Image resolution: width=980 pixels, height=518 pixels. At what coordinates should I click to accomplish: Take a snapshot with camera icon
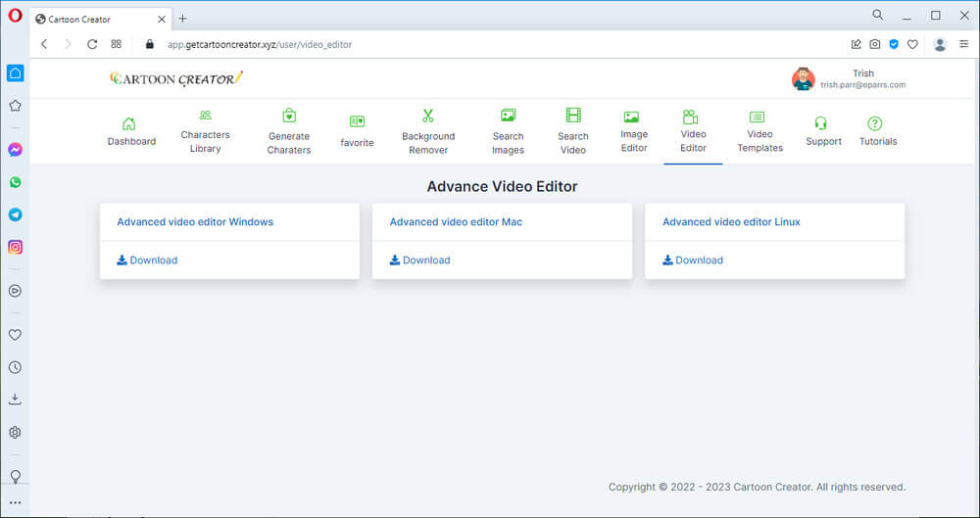pos(875,44)
